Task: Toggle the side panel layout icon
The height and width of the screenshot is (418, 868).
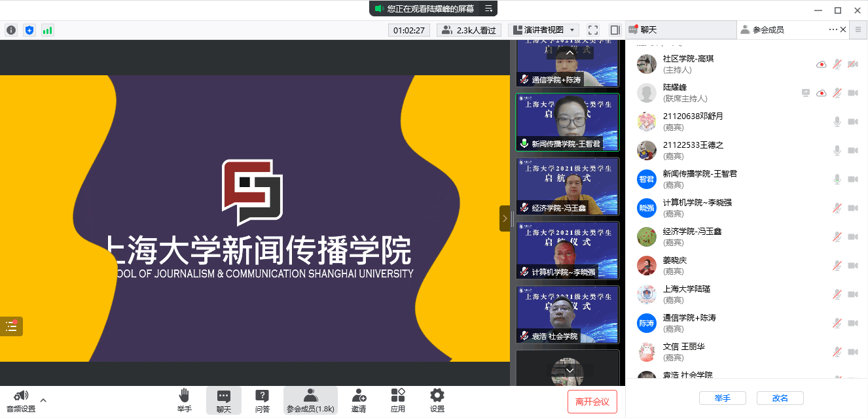Action: [x=615, y=30]
